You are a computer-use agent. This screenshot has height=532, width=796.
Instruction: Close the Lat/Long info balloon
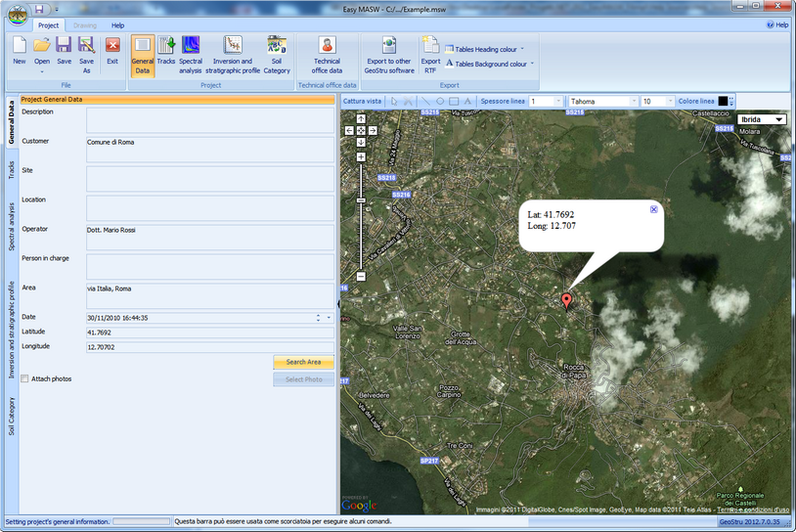(654, 209)
